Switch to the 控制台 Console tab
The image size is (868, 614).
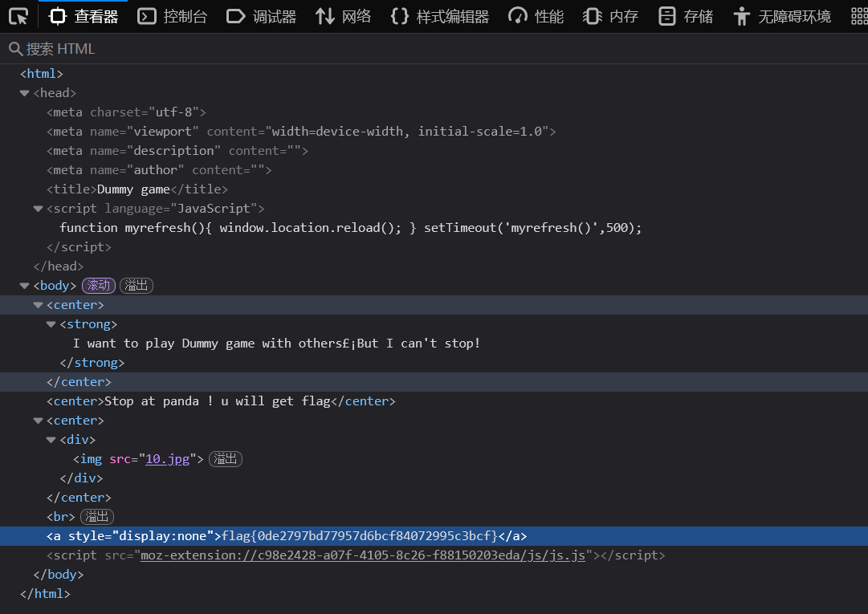click(172, 17)
